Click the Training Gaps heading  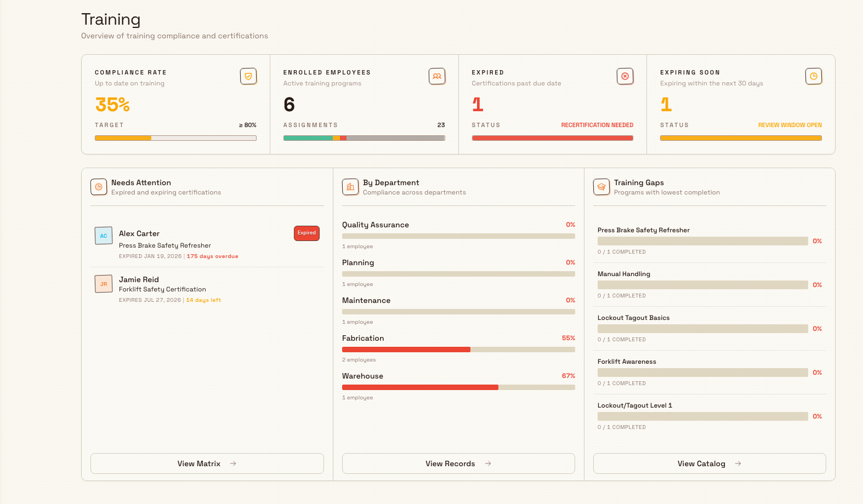639,182
